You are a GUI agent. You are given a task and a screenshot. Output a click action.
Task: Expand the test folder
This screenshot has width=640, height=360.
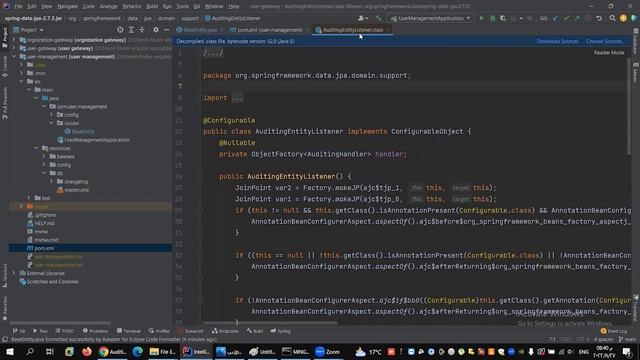pyautogui.click(x=29, y=198)
